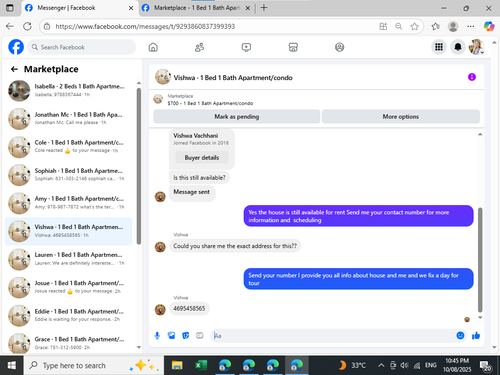Select Vishwa conversation in the list
Screen dimensions: 500x375
[x=69, y=231]
